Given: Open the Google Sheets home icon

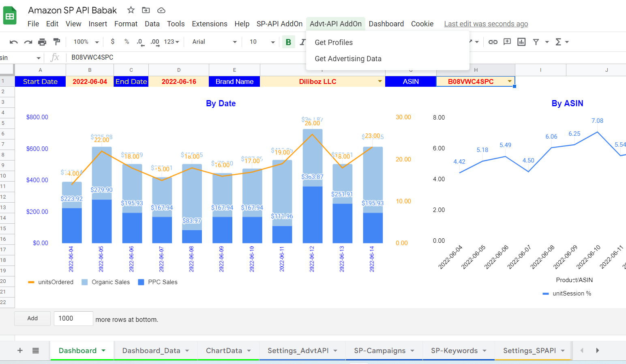Looking at the screenshot, I should pos(10,16).
